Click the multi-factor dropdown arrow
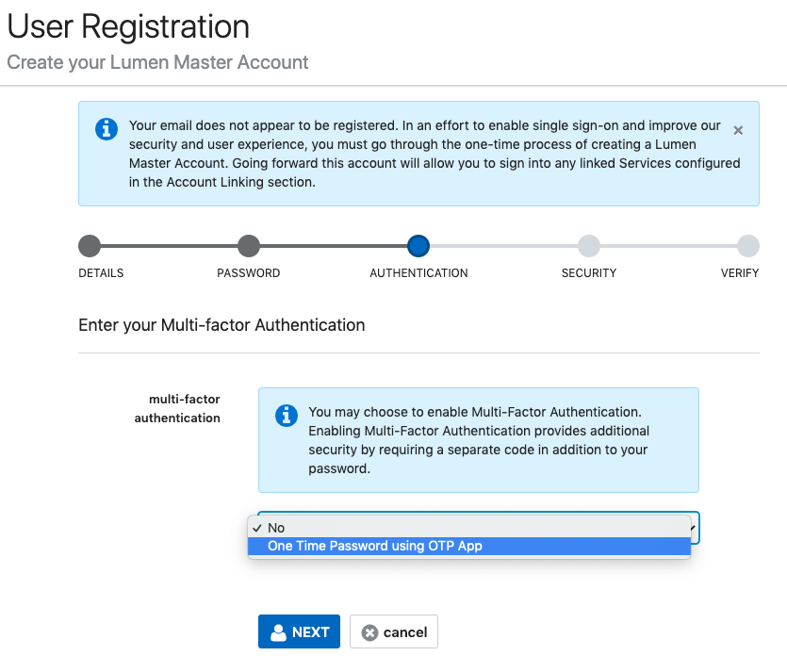Viewport: 787px width, 672px height. 693,528
